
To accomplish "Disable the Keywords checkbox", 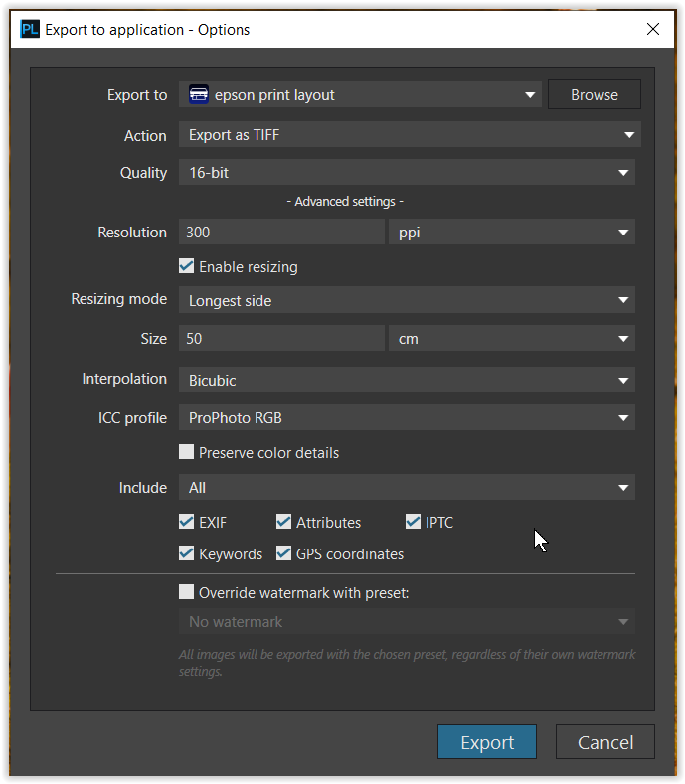I will [186, 553].
